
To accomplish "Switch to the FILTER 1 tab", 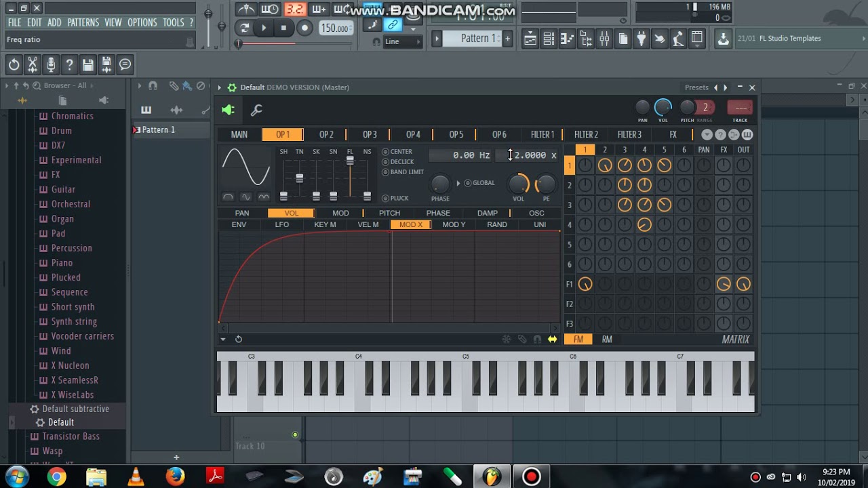I will (x=542, y=135).
